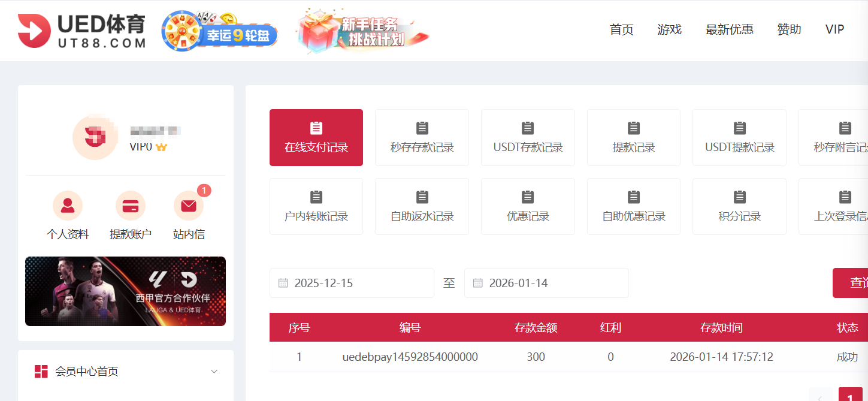Open the start date 2025-12-15 picker
Screen dimensions: 868x401
(351, 283)
